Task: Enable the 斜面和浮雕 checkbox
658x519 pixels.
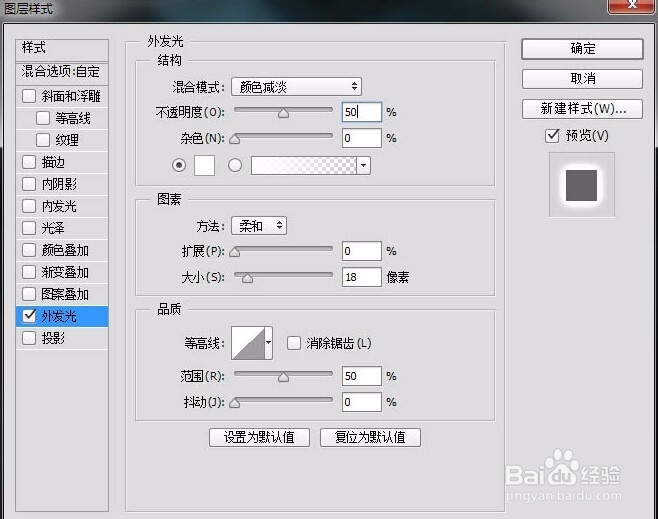Action: tap(29, 96)
